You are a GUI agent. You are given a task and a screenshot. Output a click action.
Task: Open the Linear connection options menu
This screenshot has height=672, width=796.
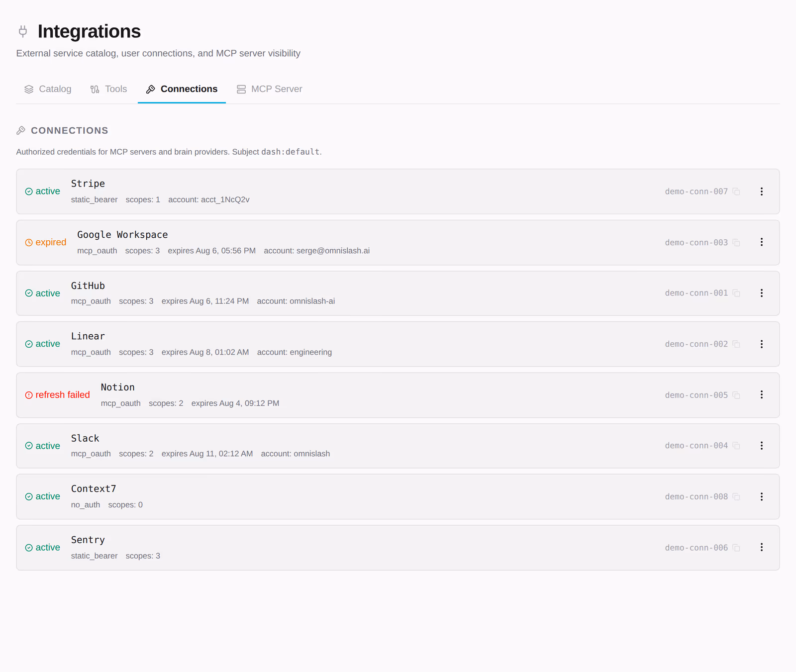pyautogui.click(x=761, y=344)
